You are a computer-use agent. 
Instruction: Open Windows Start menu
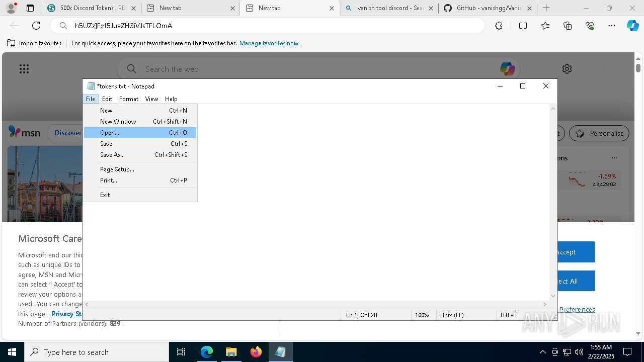coord(12,352)
